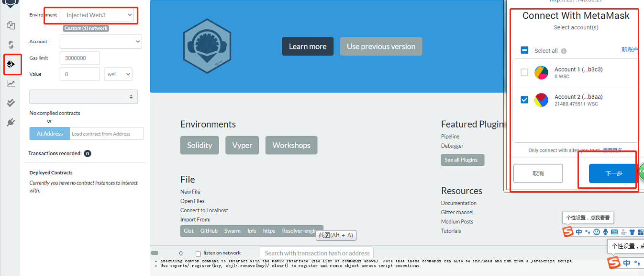The width and height of the screenshot is (644, 276).
Task: Click the Custom (1) network label
Action: click(x=86, y=28)
